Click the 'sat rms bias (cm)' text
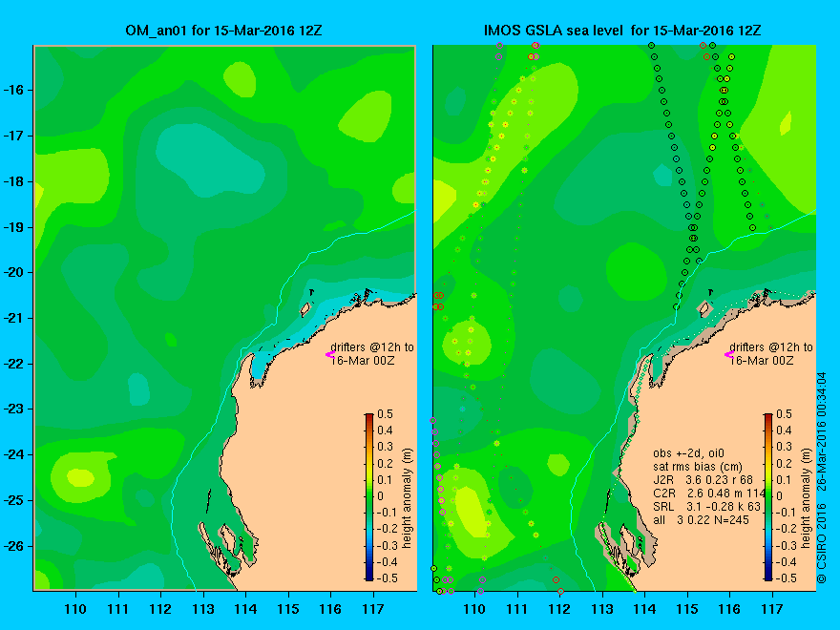The height and width of the screenshot is (630, 840). coord(698,467)
